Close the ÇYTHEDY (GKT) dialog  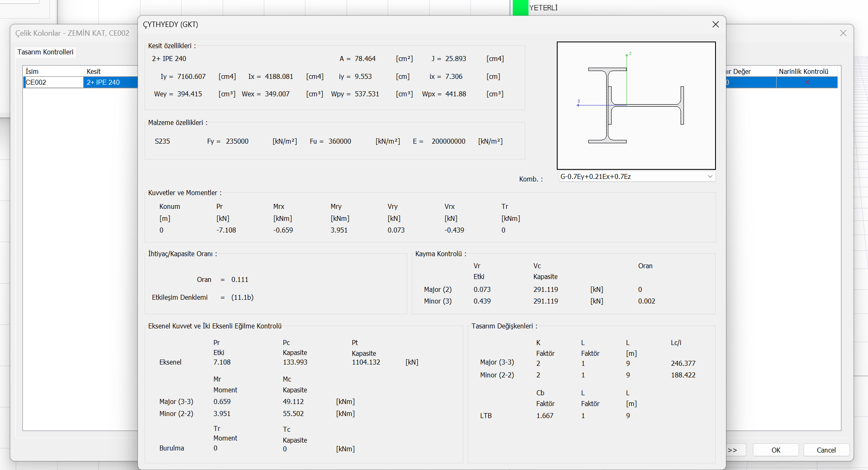(716, 24)
